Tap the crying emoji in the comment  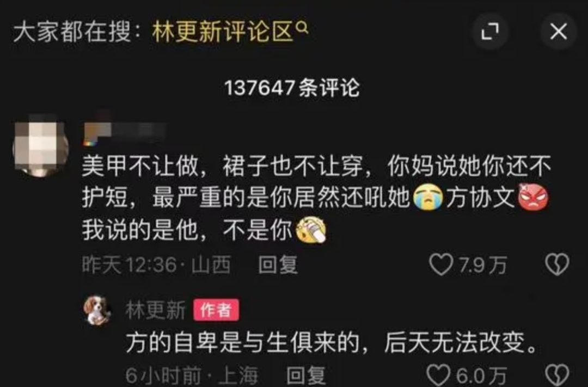tap(428, 198)
